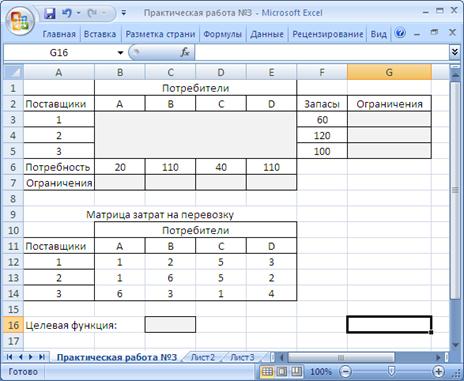
Task: Open the Undo history dropdown arrow
Action: pos(78,13)
